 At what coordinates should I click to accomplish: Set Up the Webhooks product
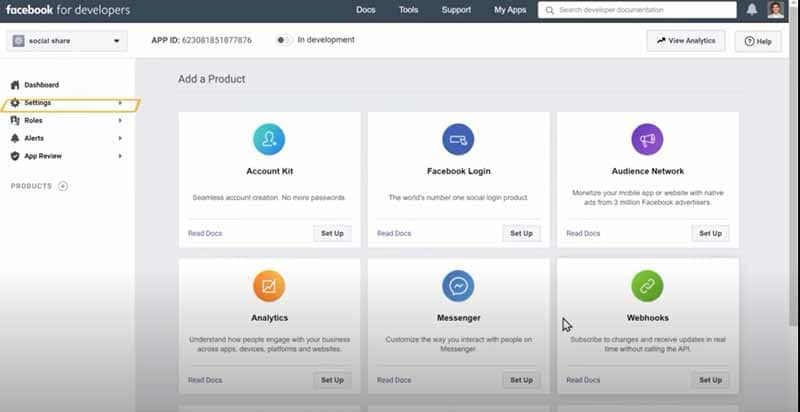[x=710, y=380]
